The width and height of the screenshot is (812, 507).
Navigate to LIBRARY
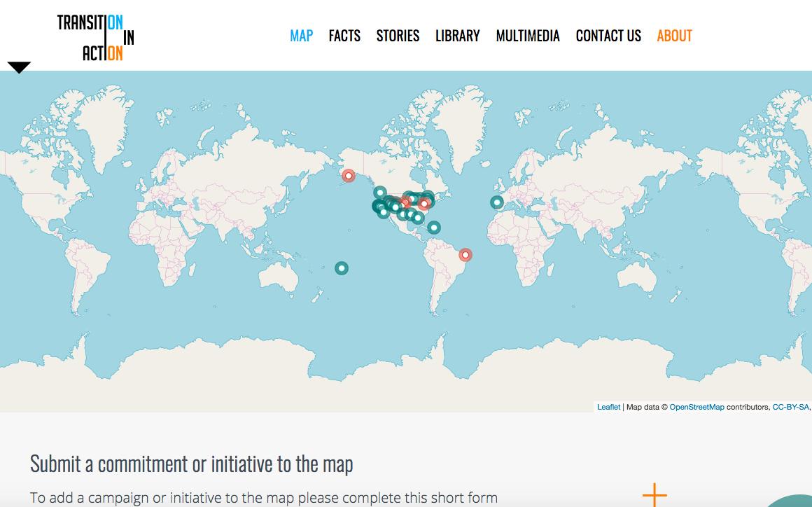point(457,36)
